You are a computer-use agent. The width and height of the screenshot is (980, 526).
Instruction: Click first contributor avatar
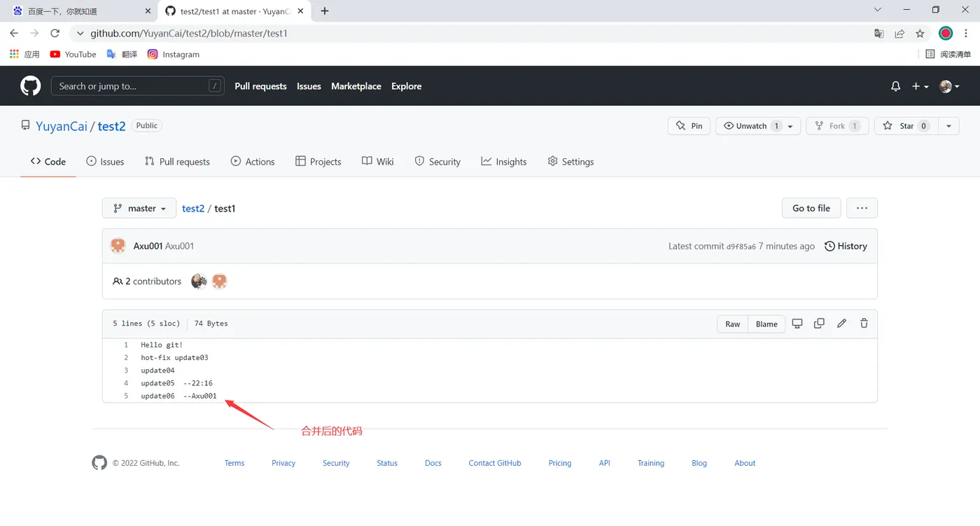[199, 281]
